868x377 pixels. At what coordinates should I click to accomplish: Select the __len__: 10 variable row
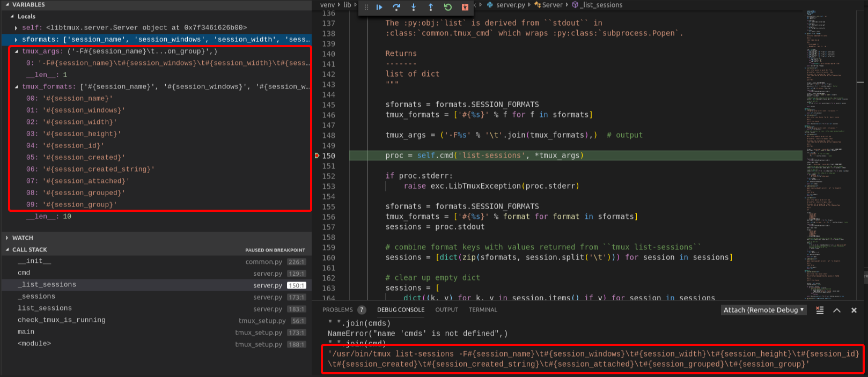coord(156,217)
